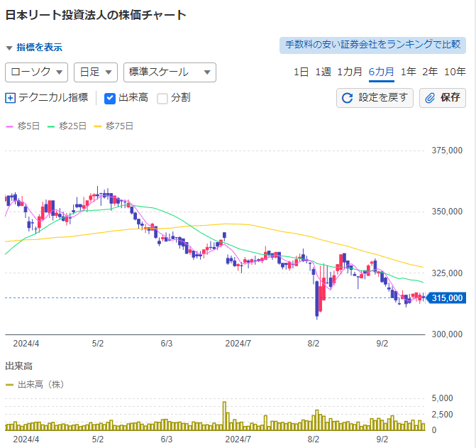
Task: Select the 10年 range tab
Action: click(x=455, y=72)
